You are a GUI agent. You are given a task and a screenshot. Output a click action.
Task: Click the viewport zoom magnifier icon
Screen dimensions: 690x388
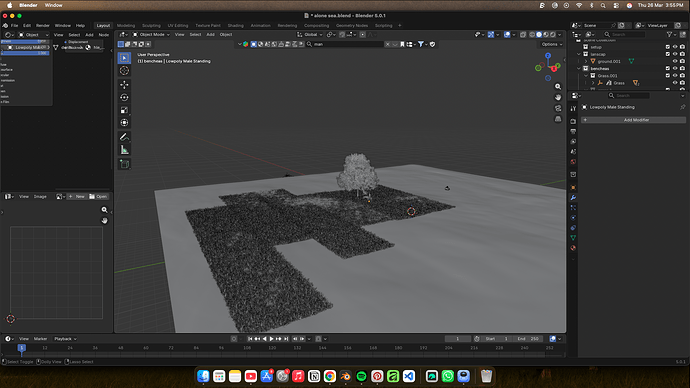[x=558, y=87]
